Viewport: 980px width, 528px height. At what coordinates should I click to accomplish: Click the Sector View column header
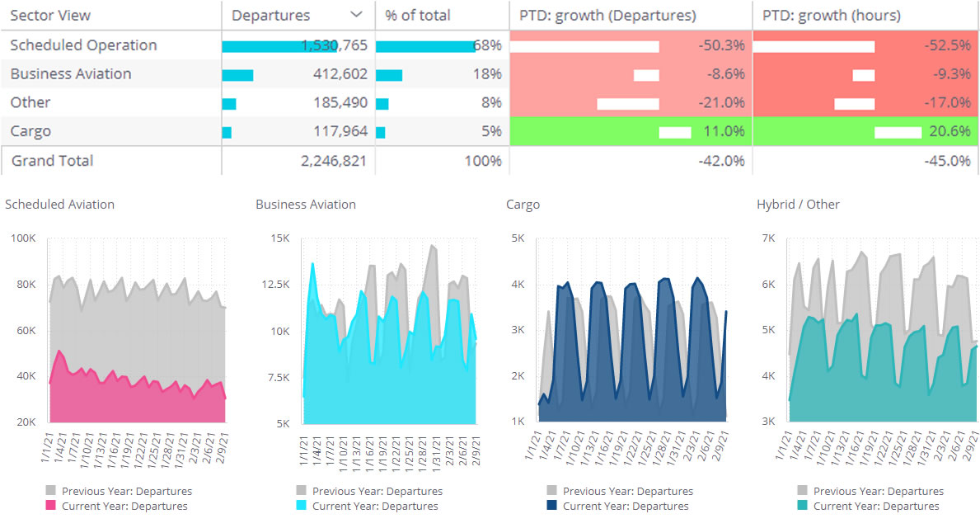coord(50,16)
